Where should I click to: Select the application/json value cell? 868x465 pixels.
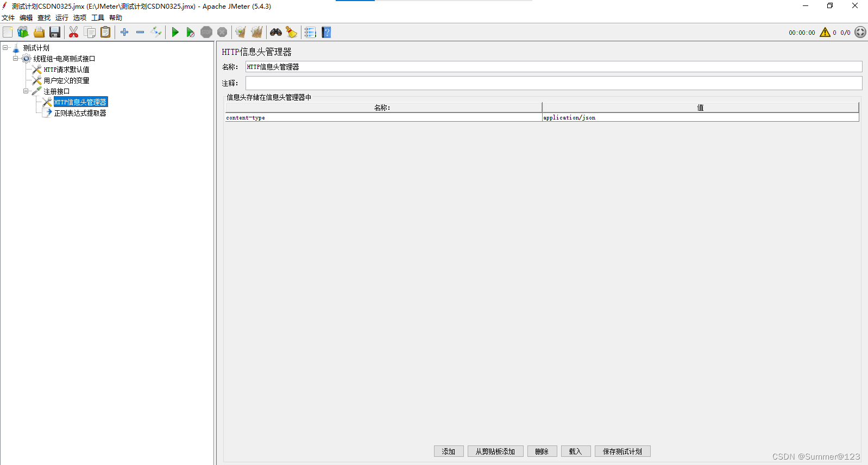[701, 117]
